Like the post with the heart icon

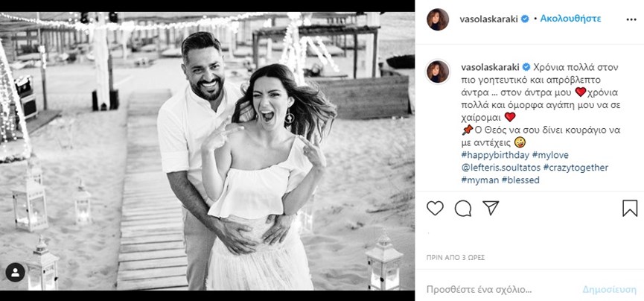[436, 208]
